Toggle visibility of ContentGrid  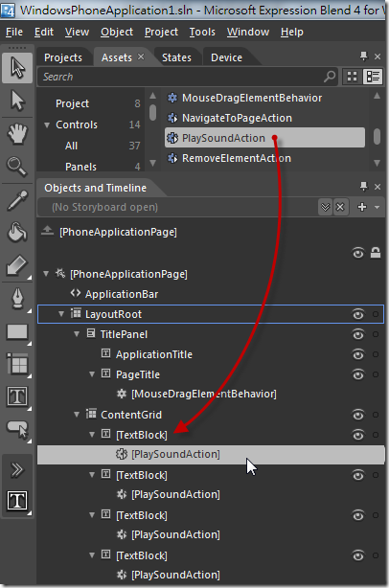point(358,415)
